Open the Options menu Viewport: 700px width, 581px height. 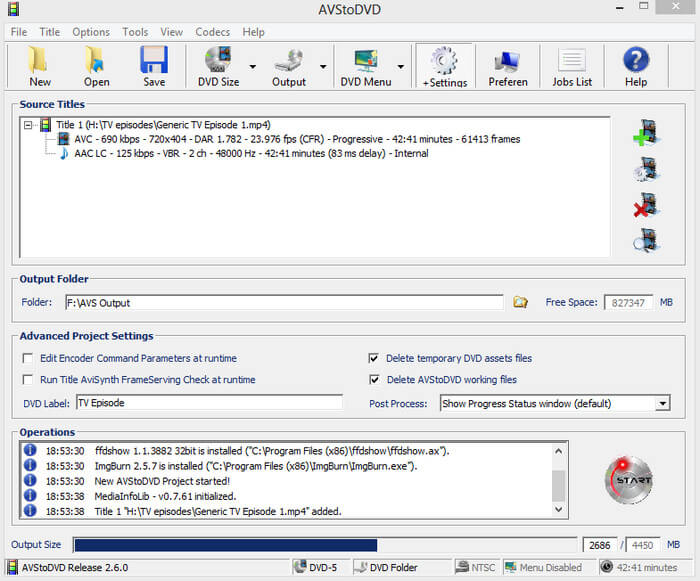point(91,32)
